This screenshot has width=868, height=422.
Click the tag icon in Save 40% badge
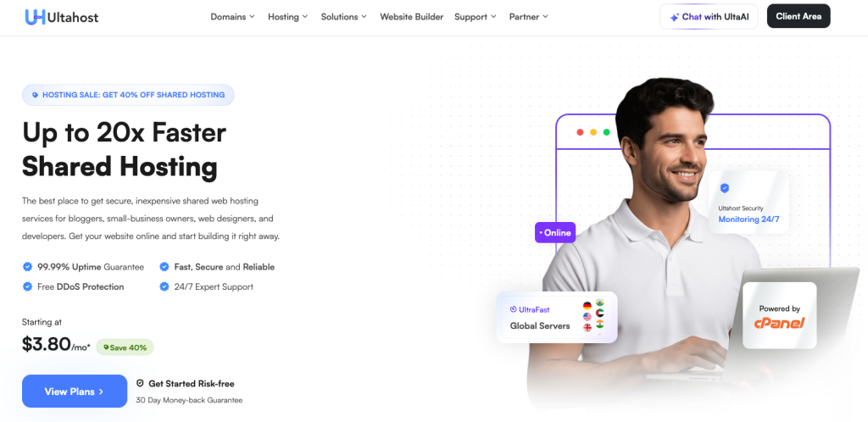pos(106,347)
